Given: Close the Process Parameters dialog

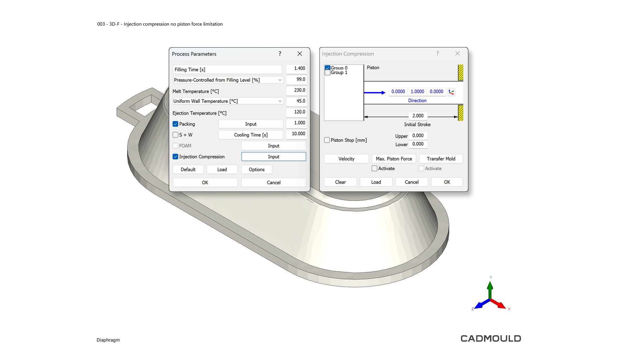Looking at the screenshot, I should point(299,54).
